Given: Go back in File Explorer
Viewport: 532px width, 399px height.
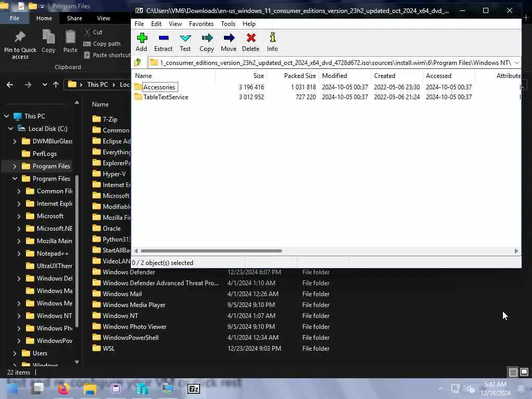Looking at the screenshot, I should tap(10, 85).
